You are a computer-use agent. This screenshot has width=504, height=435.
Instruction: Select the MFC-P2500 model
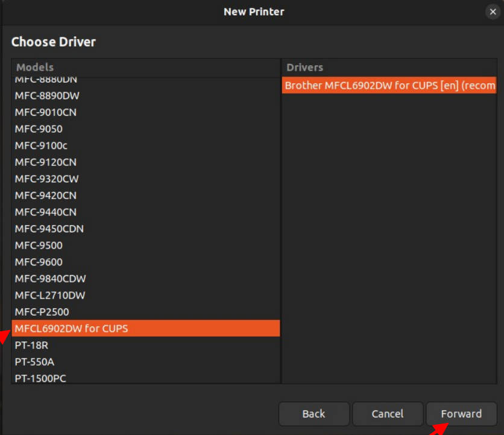tap(42, 312)
